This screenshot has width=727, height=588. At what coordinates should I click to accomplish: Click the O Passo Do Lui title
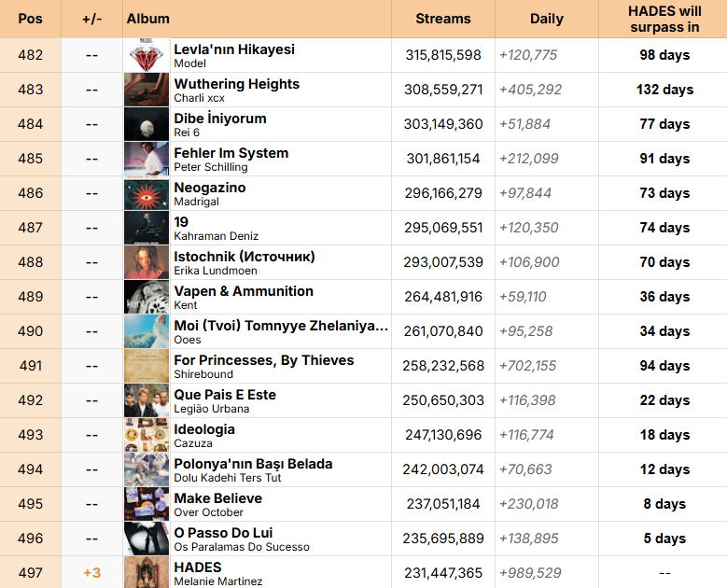click(x=223, y=533)
